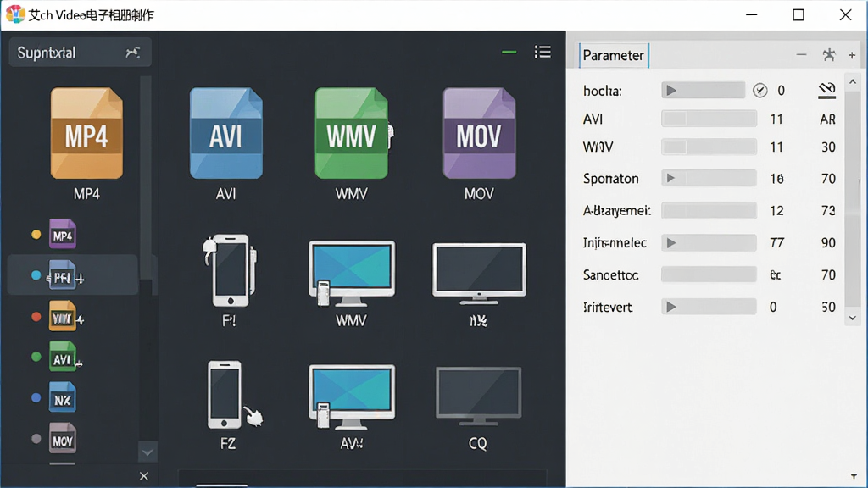Pick the AVV desktop monitor icon
Image resolution: width=868 pixels, height=488 pixels.
click(x=352, y=396)
